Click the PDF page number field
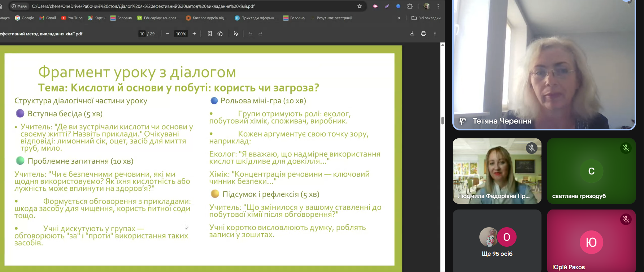 [x=142, y=34]
